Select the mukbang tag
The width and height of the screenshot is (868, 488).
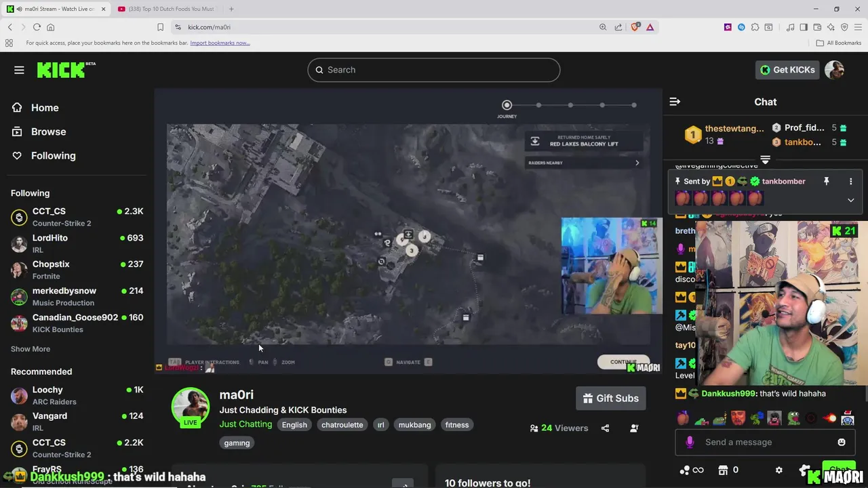pos(414,425)
